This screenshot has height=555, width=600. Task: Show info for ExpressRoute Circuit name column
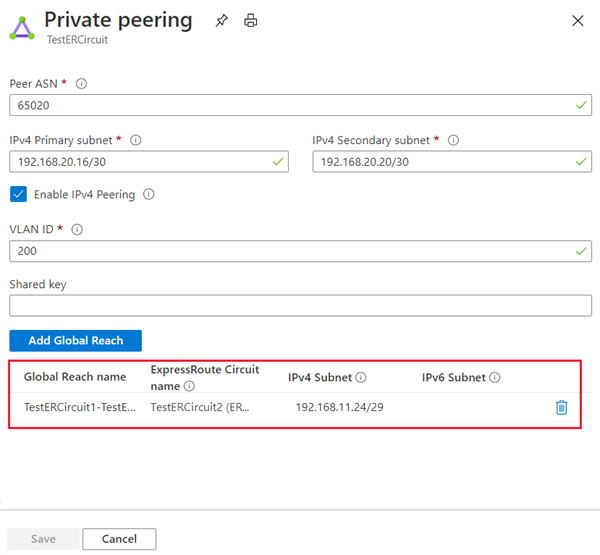(x=189, y=386)
